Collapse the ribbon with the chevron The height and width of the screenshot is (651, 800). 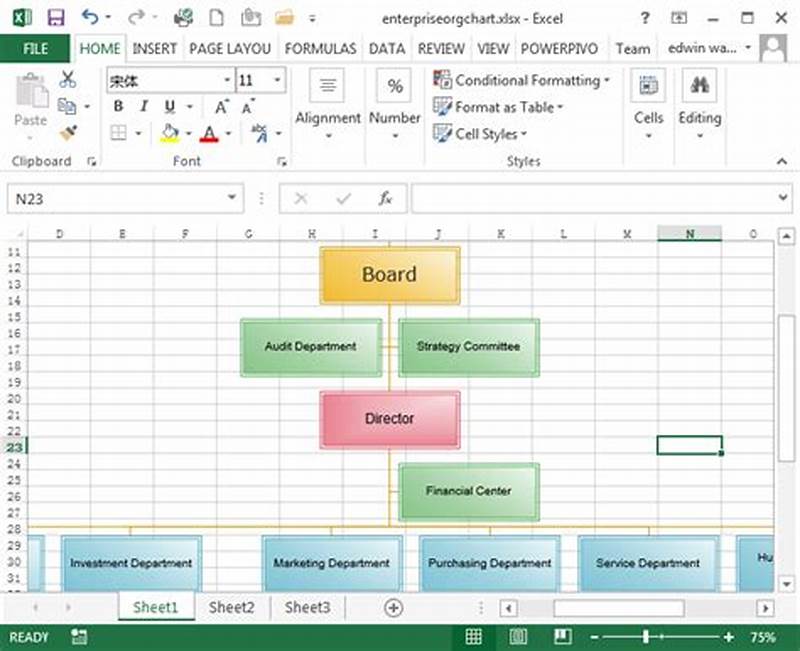(x=782, y=161)
